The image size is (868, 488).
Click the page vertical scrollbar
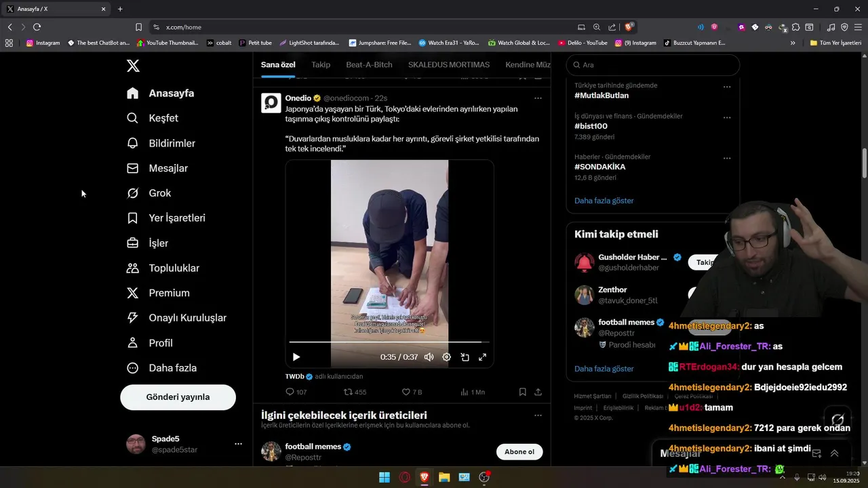(864, 163)
